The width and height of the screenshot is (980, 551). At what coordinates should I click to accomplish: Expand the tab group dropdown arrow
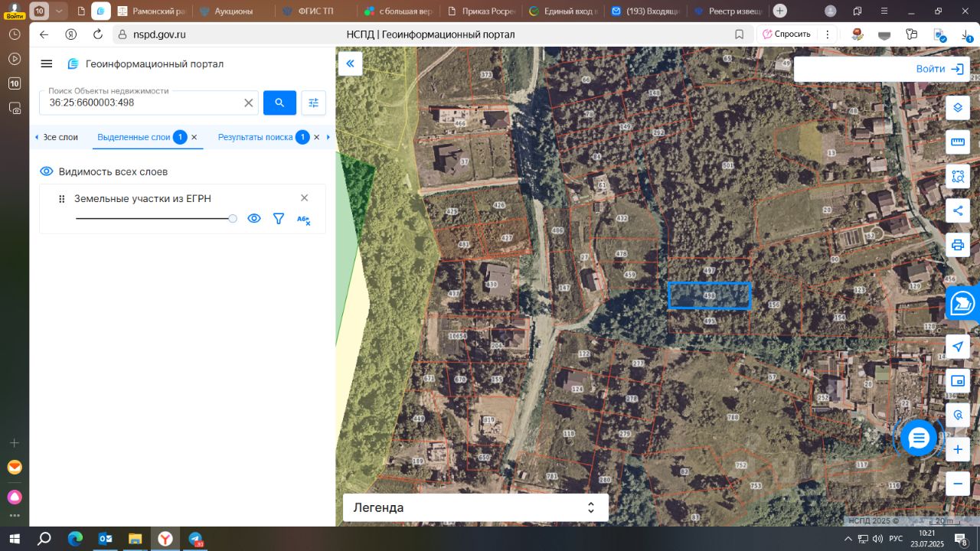tap(59, 11)
